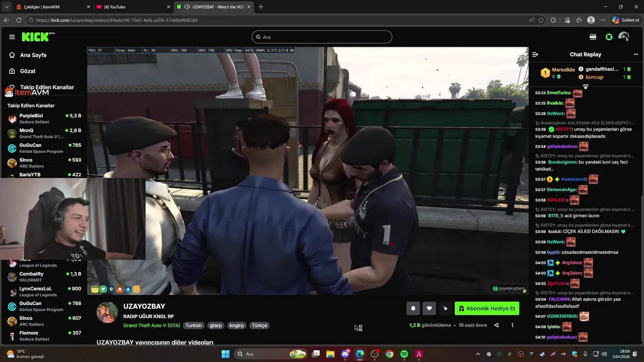Open browser extensions puzzle icon
This screenshot has width=644, height=362.
(x=553, y=20)
